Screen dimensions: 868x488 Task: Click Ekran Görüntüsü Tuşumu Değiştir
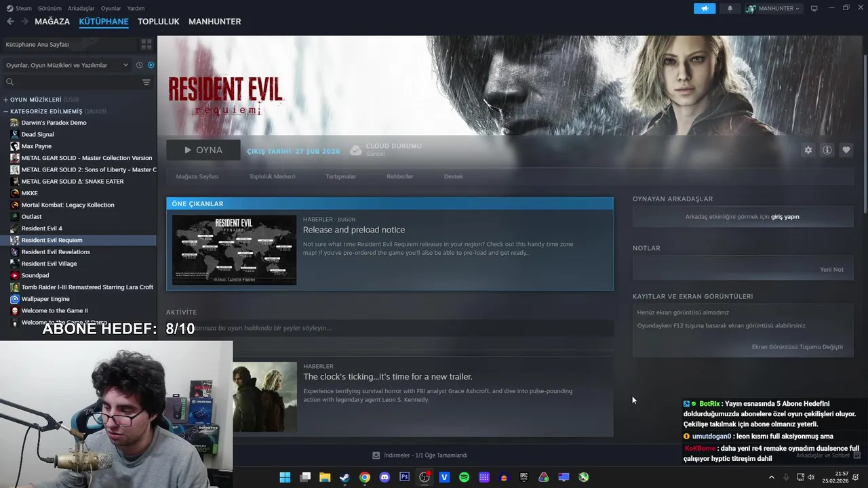pyautogui.click(x=797, y=347)
